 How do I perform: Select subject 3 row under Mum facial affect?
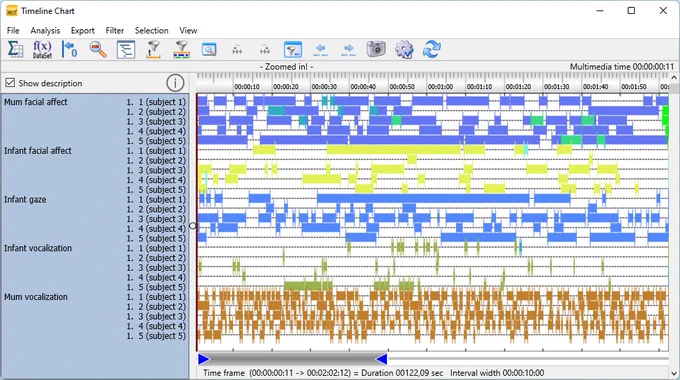(156, 121)
